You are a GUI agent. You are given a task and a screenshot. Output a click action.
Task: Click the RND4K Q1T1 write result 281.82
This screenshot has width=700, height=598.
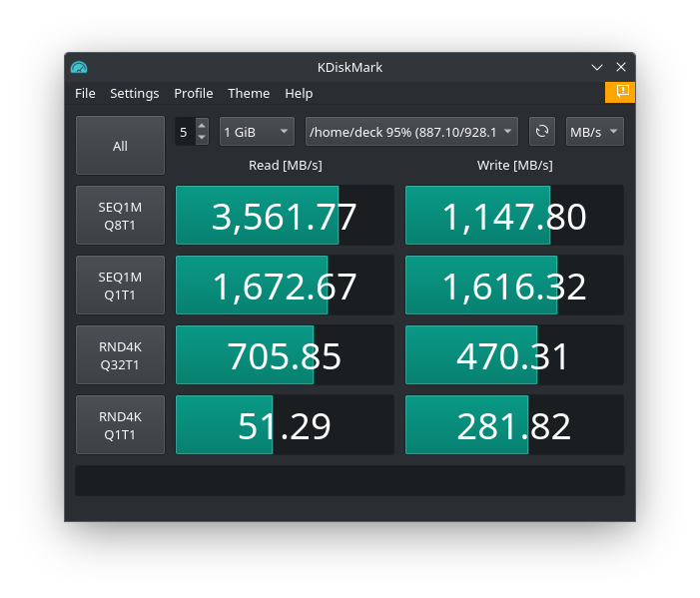pos(514,425)
